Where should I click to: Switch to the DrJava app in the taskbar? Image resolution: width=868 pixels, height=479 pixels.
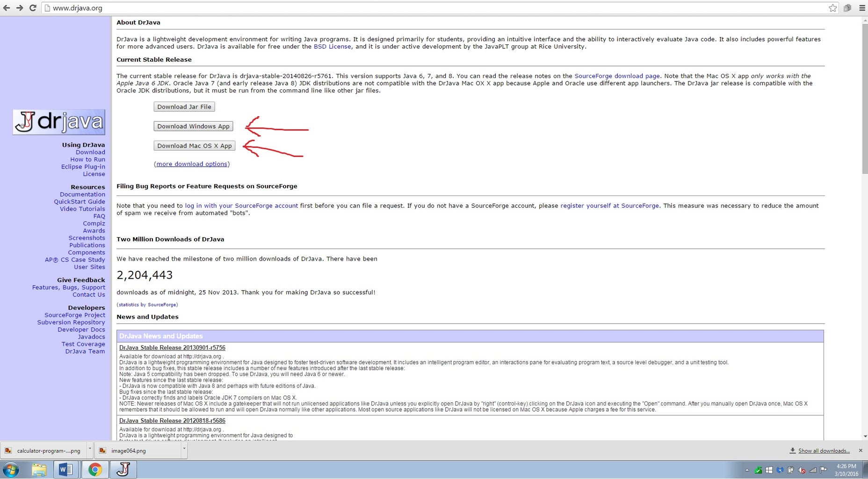tap(123, 470)
